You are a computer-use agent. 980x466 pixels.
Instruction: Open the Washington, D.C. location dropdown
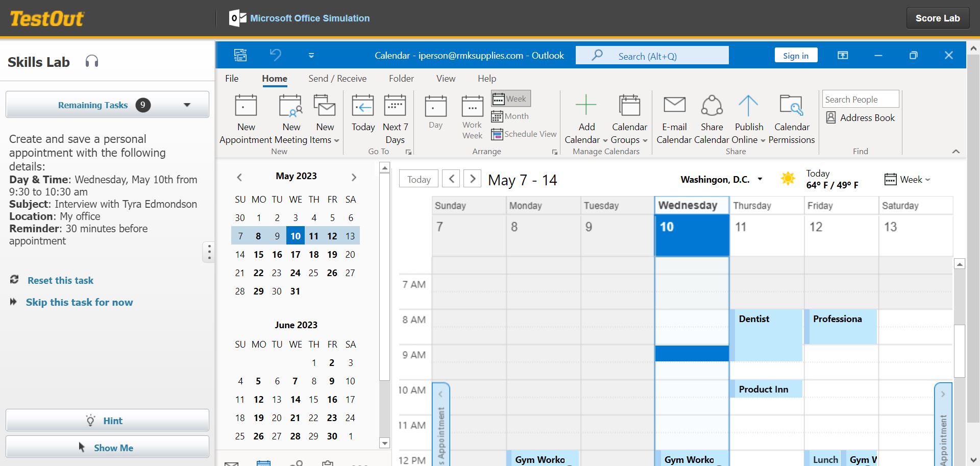[x=760, y=179]
